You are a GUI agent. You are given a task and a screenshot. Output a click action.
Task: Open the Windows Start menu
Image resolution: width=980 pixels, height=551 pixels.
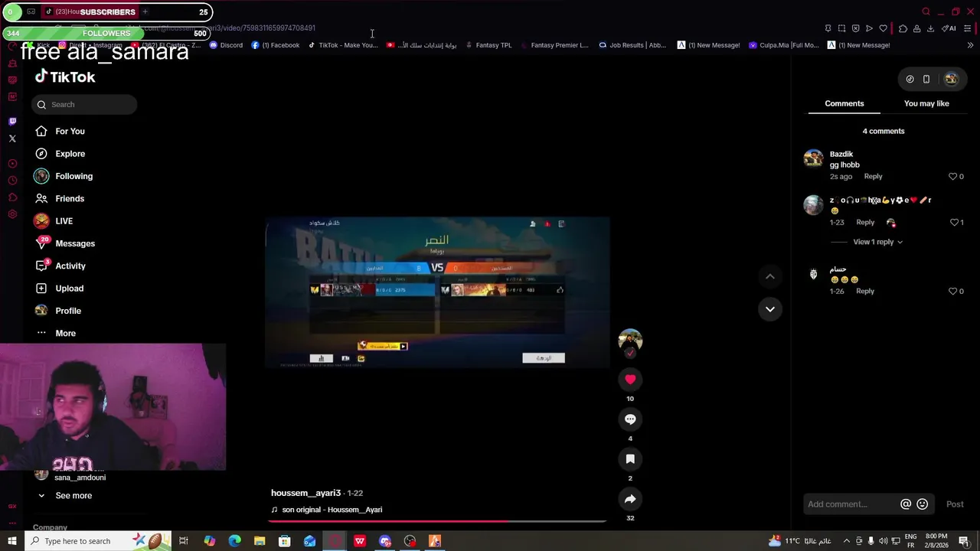point(12,541)
